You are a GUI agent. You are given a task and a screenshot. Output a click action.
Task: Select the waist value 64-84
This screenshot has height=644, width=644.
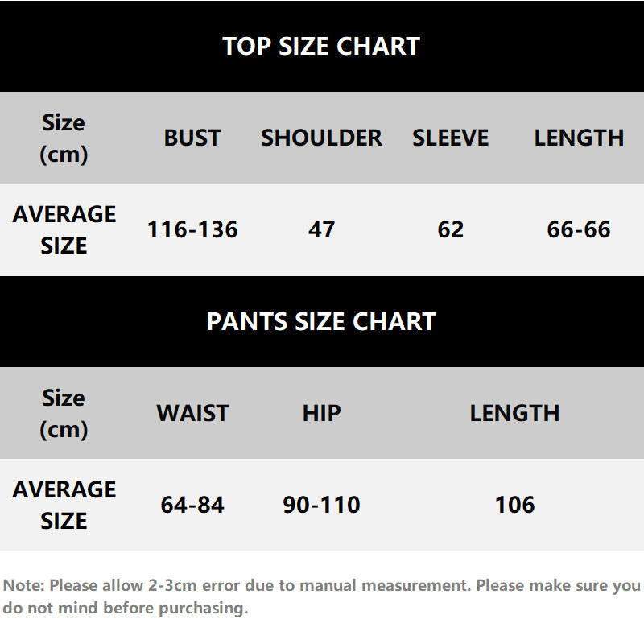pyautogui.click(x=192, y=505)
